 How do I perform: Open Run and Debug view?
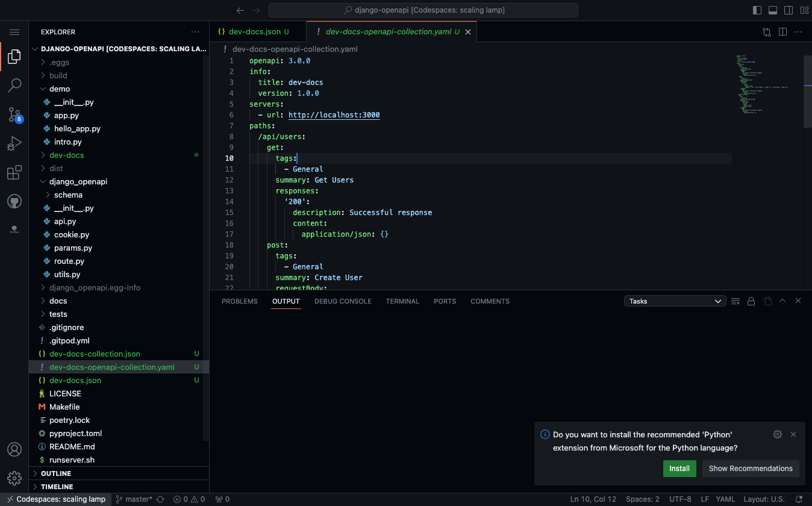pyautogui.click(x=14, y=143)
